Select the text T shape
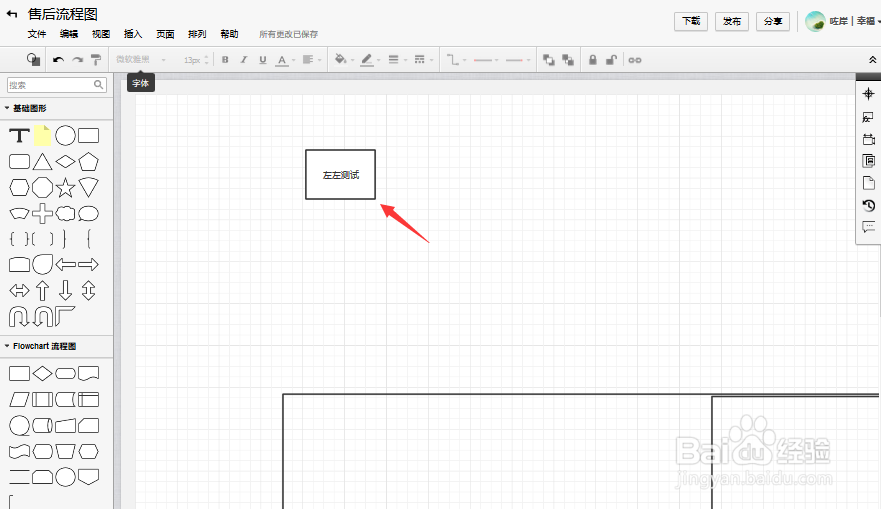The image size is (881, 509). point(19,135)
